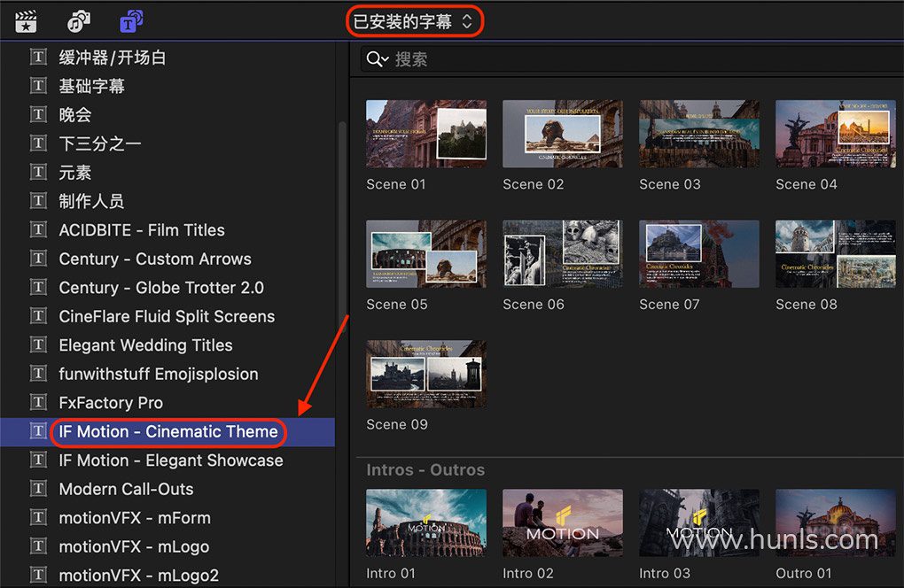This screenshot has height=588, width=904.
Task: Click the T icon beside Elegant Wedding Titles
Action: tap(38, 345)
